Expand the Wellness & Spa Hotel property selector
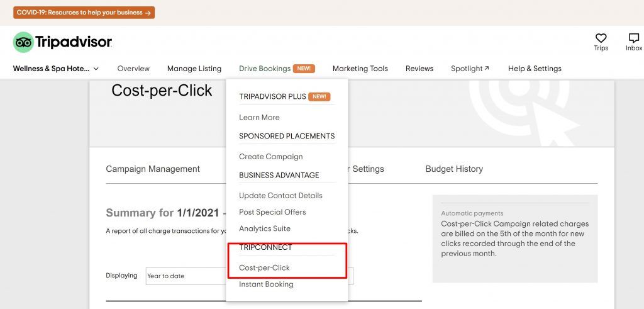The width and height of the screenshot is (644, 309). coord(56,69)
